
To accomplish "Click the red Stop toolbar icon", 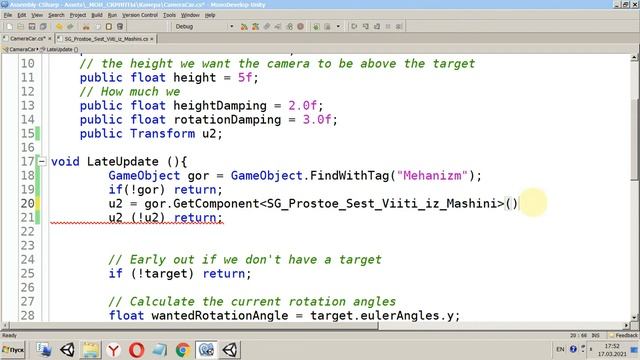I will coord(300,27).
